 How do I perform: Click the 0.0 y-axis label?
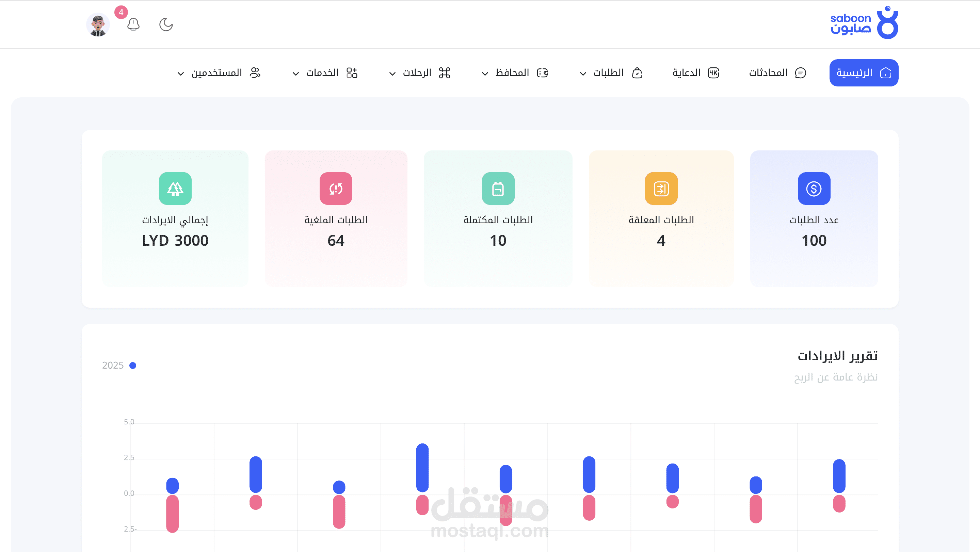coord(129,493)
